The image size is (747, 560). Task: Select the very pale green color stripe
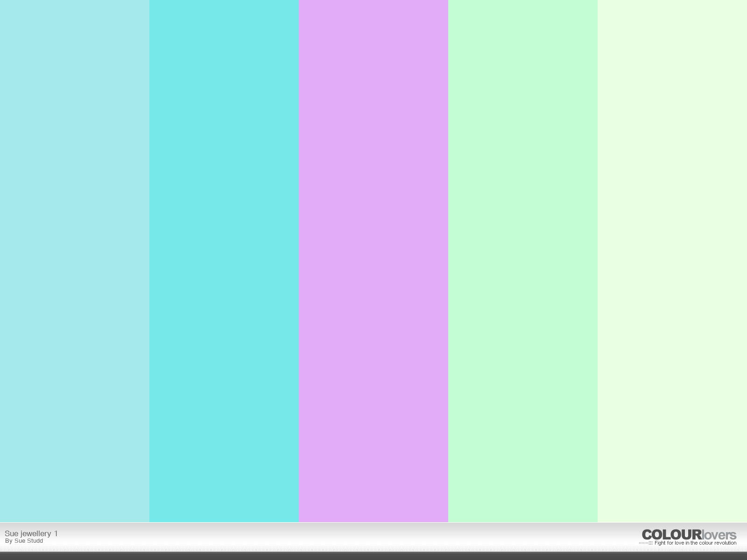click(672, 261)
